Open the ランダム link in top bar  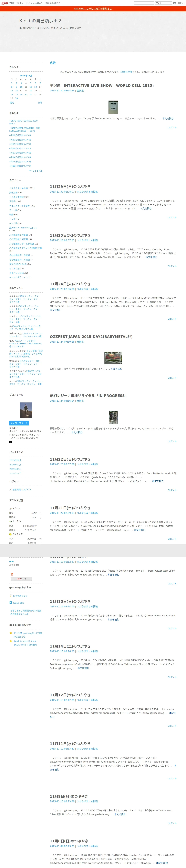click(20, 3)
